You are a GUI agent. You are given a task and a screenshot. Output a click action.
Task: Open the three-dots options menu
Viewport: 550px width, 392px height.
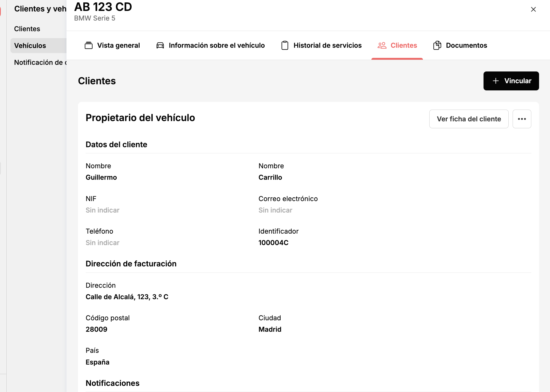point(522,119)
